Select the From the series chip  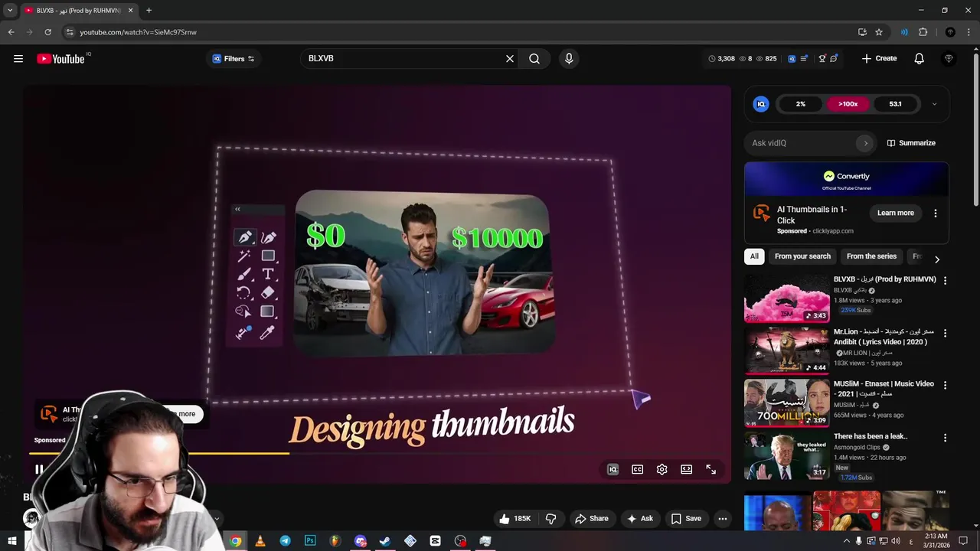click(x=871, y=256)
